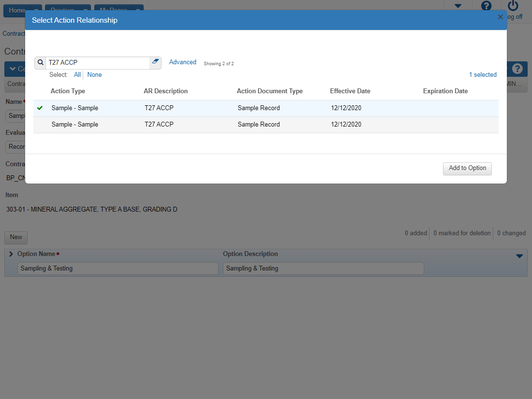Expand the Sampling & Testing option row
Viewport: 532px width, 399px height.
11,254
